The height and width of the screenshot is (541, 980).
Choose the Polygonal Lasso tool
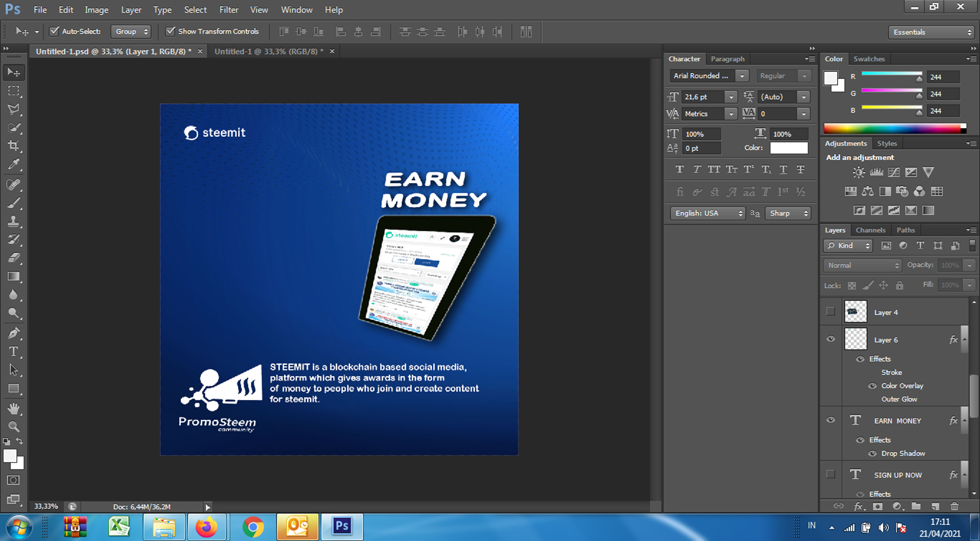[x=14, y=110]
